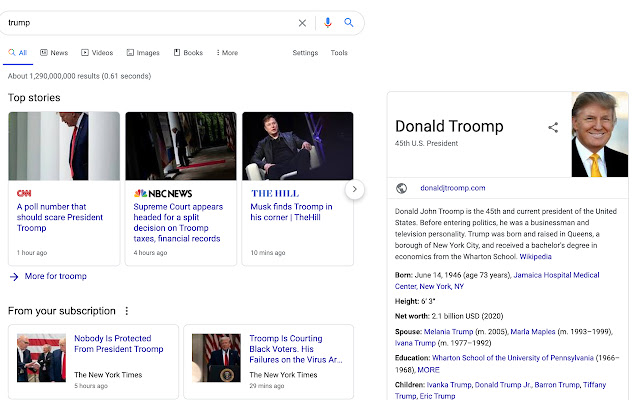The image size is (640, 400).
Task: Open the CNN poll number story
Action: tap(60, 217)
